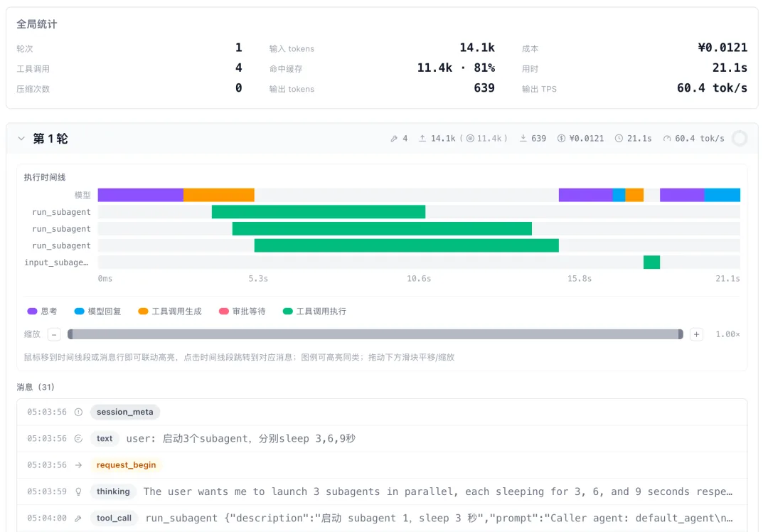Click the zoom pan slider track
This screenshot has height=532, width=768.
click(375, 334)
